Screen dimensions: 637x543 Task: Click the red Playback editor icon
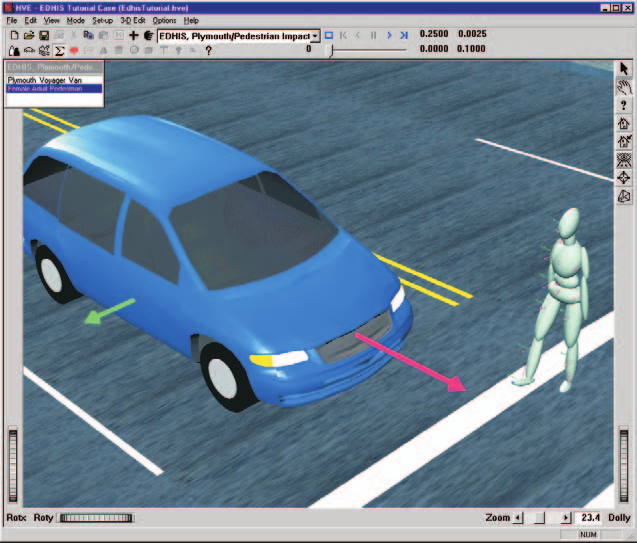coord(74,51)
